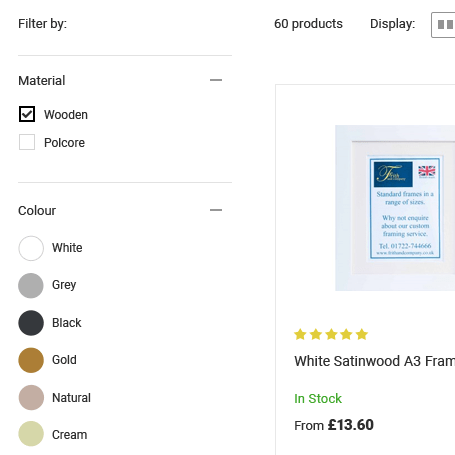This screenshot has width=455, height=455.
Task: Click the Gold colour label text
Action: [64, 360]
